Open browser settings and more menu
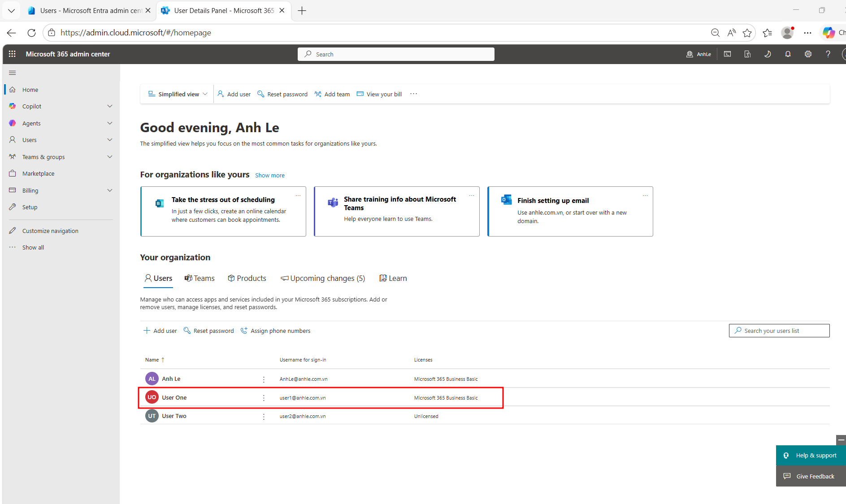 807,33
